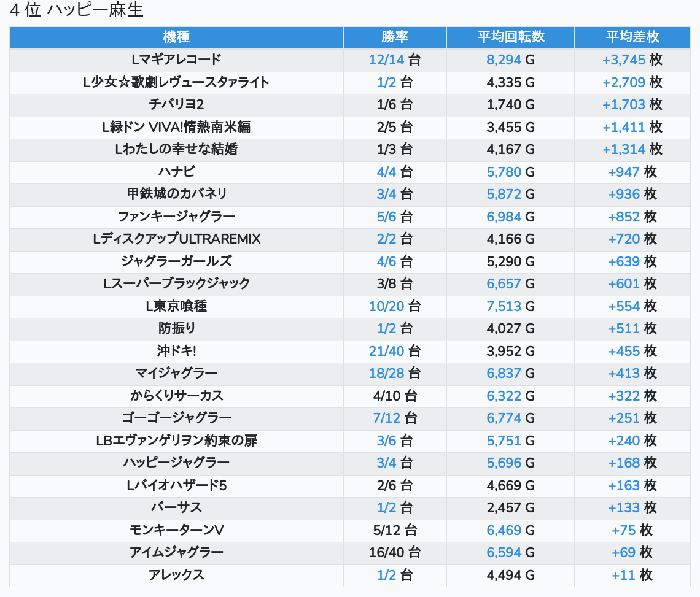This screenshot has width=700, height=597.
Task: Click the +168 枚 value
Action: pos(632,463)
